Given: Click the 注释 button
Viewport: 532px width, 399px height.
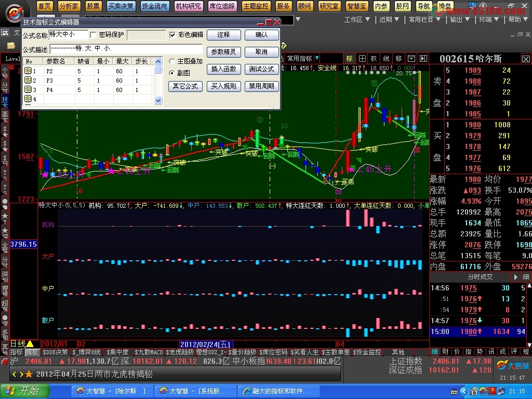Looking at the screenshot, I should coord(223,35).
